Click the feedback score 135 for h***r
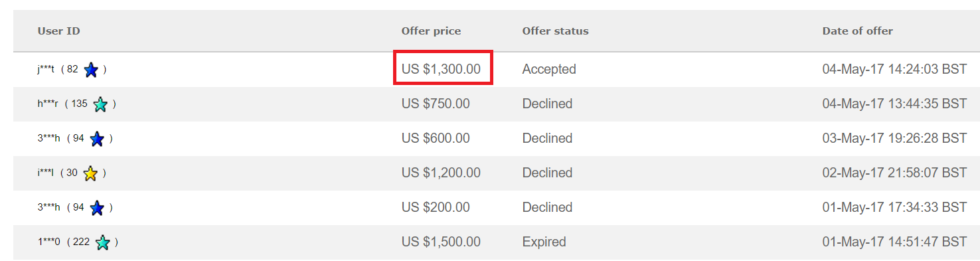The width and height of the screenshot is (980, 261). [79, 104]
